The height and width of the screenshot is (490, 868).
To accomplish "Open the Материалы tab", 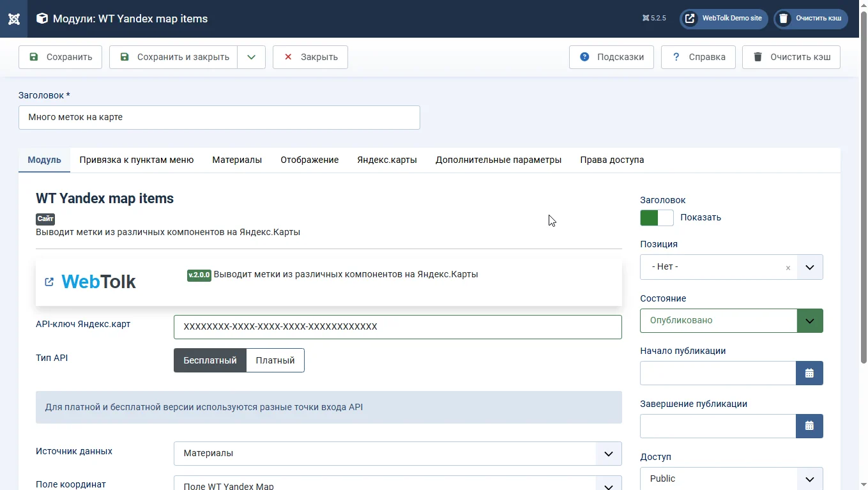I will pyautogui.click(x=237, y=160).
